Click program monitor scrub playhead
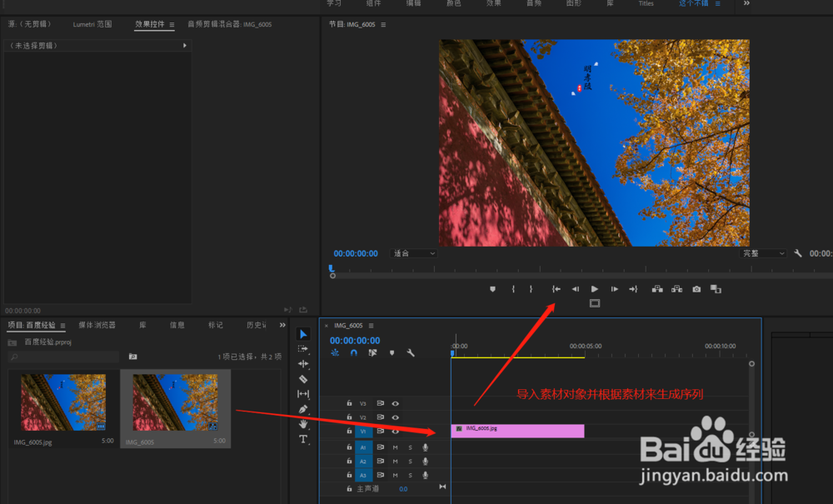This screenshot has width=833, height=504. [x=332, y=269]
